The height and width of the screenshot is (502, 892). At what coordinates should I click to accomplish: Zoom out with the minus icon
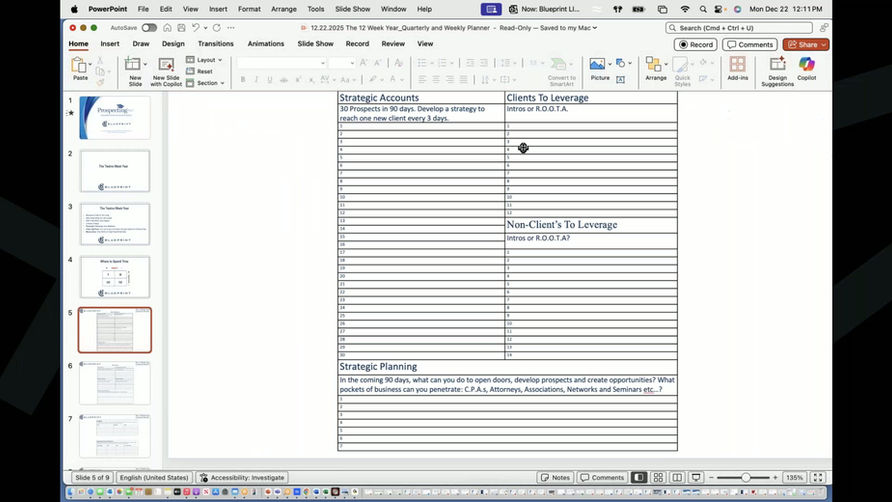pyautogui.click(x=711, y=478)
